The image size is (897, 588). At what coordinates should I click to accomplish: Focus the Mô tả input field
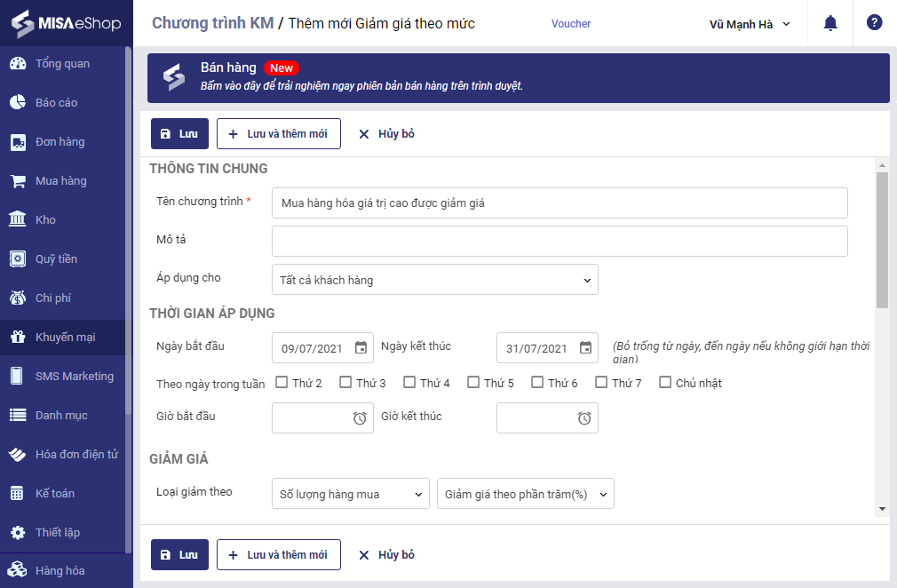[x=560, y=242]
